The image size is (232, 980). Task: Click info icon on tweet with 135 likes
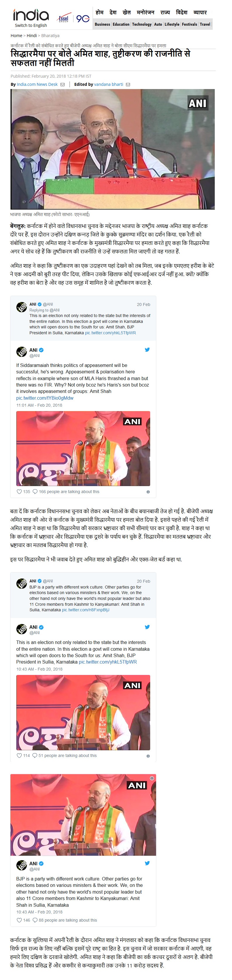coord(148,492)
